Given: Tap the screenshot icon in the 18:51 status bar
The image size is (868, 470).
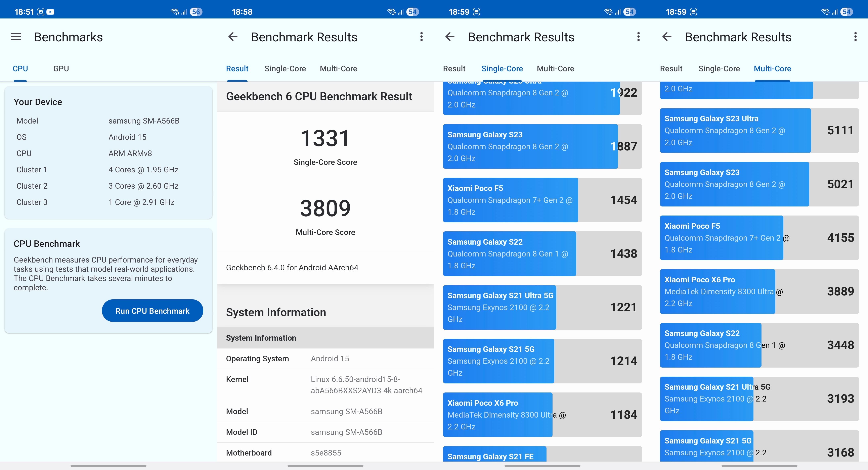Looking at the screenshot, I should click(41, 12).
